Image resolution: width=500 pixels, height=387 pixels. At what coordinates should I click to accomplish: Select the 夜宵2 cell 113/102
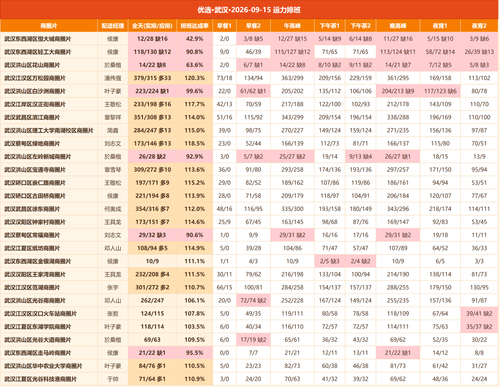479,78
